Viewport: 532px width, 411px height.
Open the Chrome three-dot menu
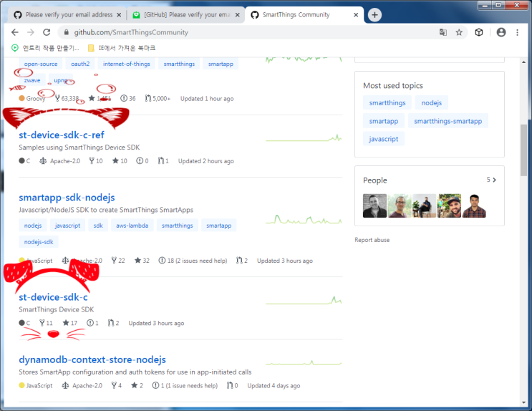tap(517, 32)
